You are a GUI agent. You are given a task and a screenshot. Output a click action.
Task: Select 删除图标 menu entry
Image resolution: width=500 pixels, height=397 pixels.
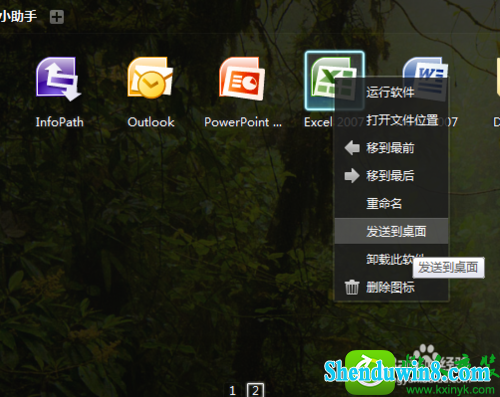tap(391, 287)
